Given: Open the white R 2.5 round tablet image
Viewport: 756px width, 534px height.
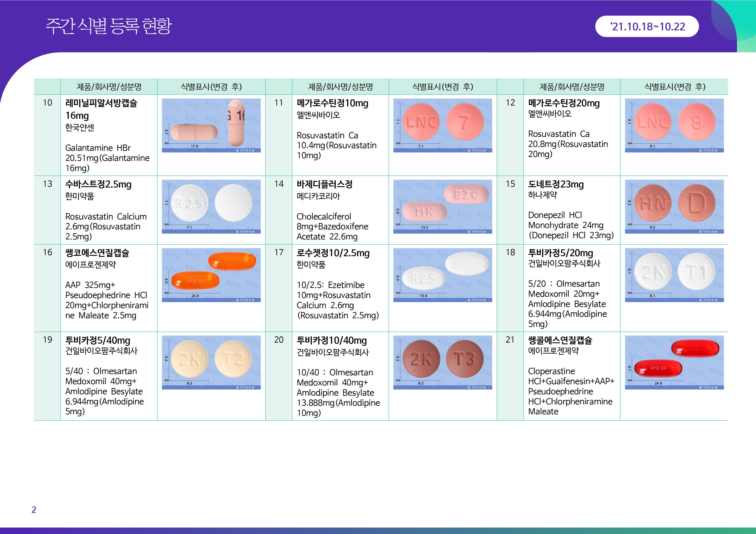Looking at the screenshot, I should click(x=211, y=206).
